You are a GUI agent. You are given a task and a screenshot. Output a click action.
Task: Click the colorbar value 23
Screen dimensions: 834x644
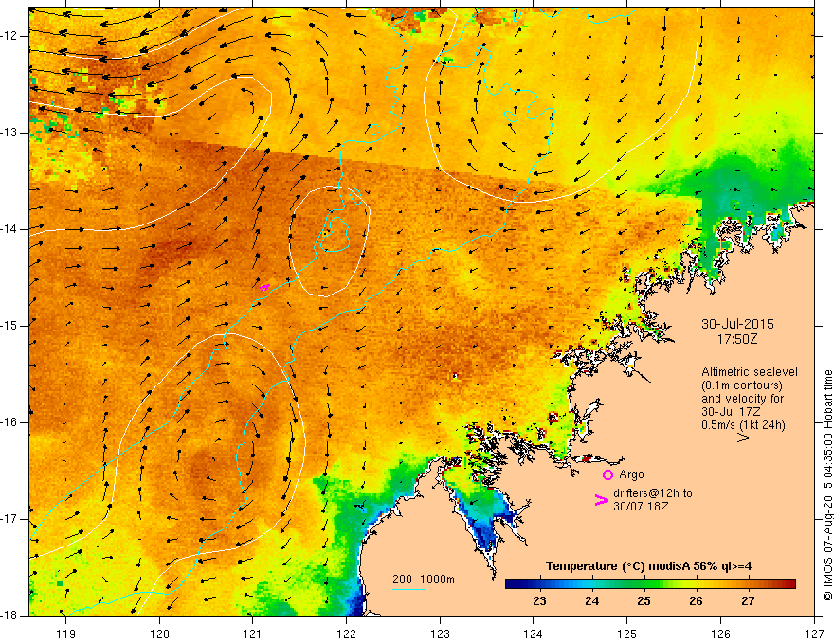[539, 601]
